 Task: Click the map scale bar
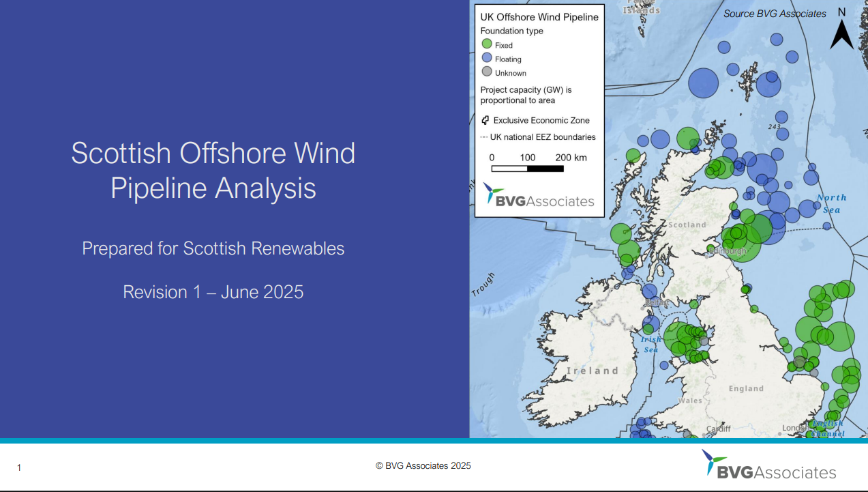coord(528,169)
